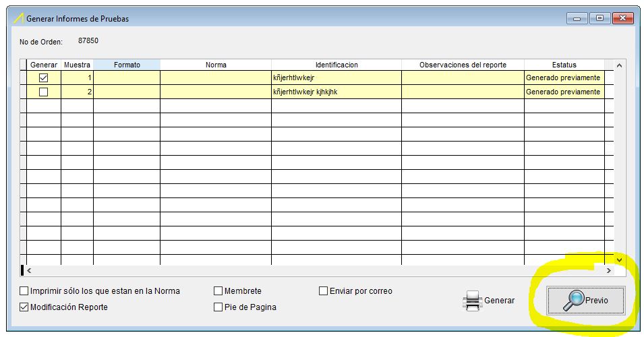Enable Imprimir sólo los que estan en la Norma
The height and width of the screenshot is (337, 644).
(24, 291)
